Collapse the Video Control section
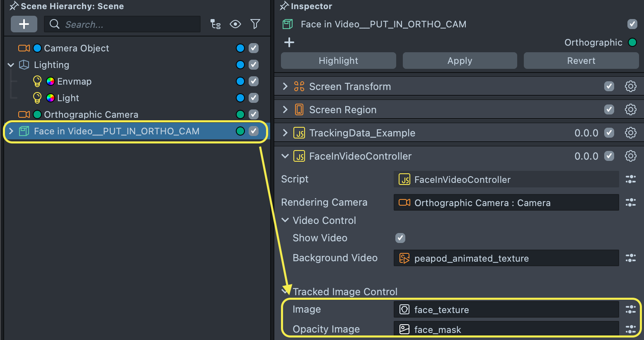This screenshot has width=644, height=340. (x=285, y=220)
